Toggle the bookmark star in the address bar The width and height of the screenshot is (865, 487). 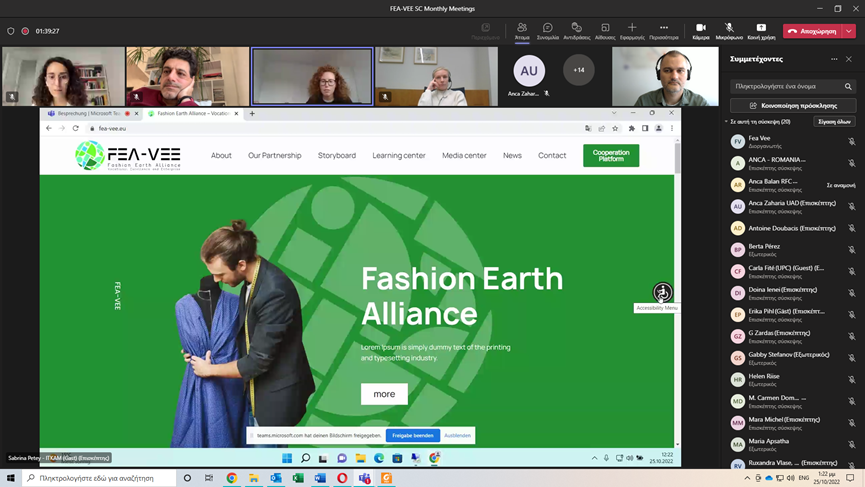pos(615,129)
